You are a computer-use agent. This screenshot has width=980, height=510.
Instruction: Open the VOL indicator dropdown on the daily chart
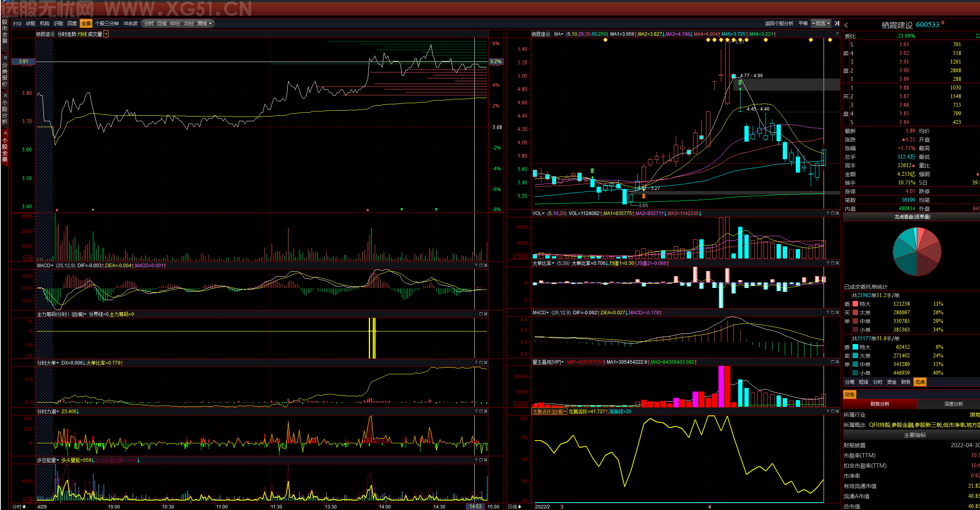539,213
